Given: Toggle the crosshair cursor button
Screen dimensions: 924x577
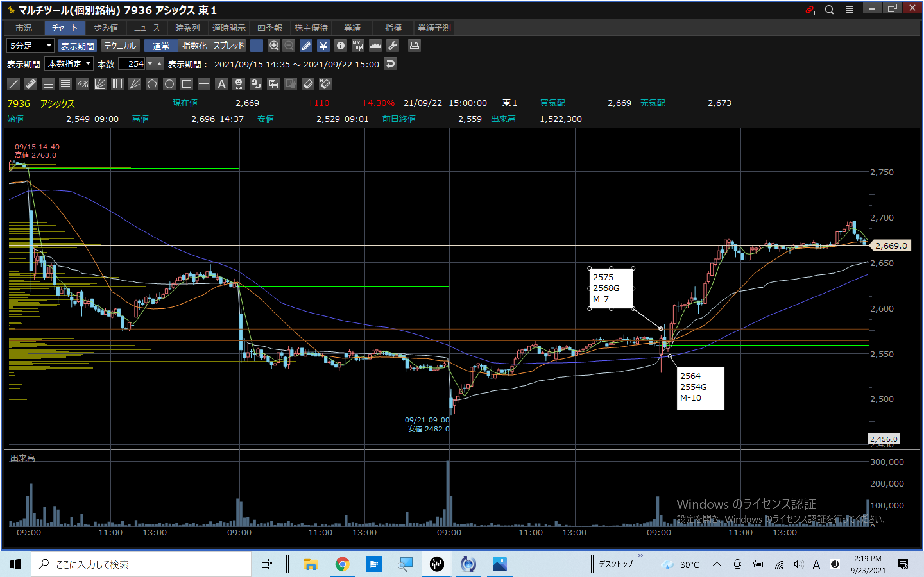Looking at the screenshot, I should coord(257,46).
